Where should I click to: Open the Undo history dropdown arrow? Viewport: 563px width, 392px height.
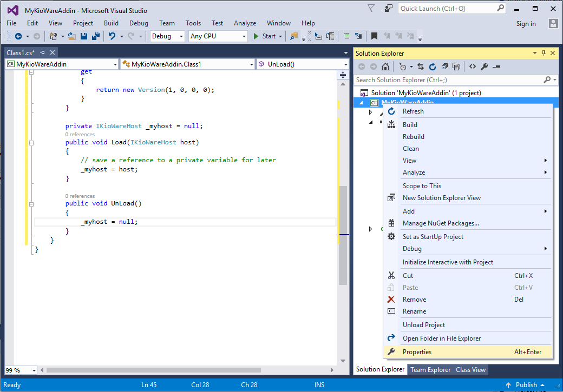[x=122, y=36]
